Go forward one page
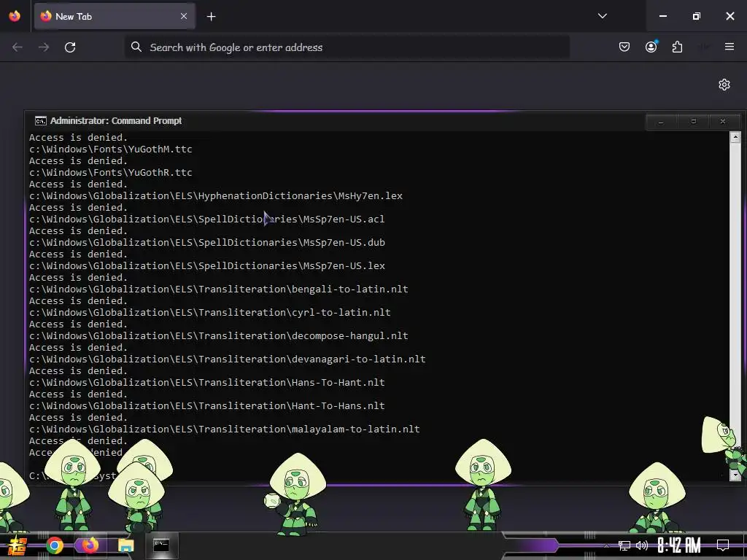Screen dimensions: 747x560 44,47
